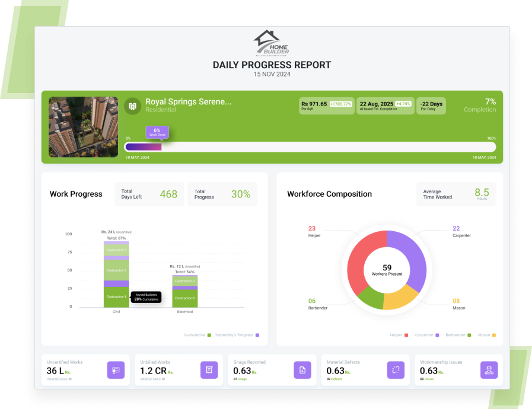Click the Home Builder logo
The width and height of the screenshot is (532, 412).
coord(272,44)
